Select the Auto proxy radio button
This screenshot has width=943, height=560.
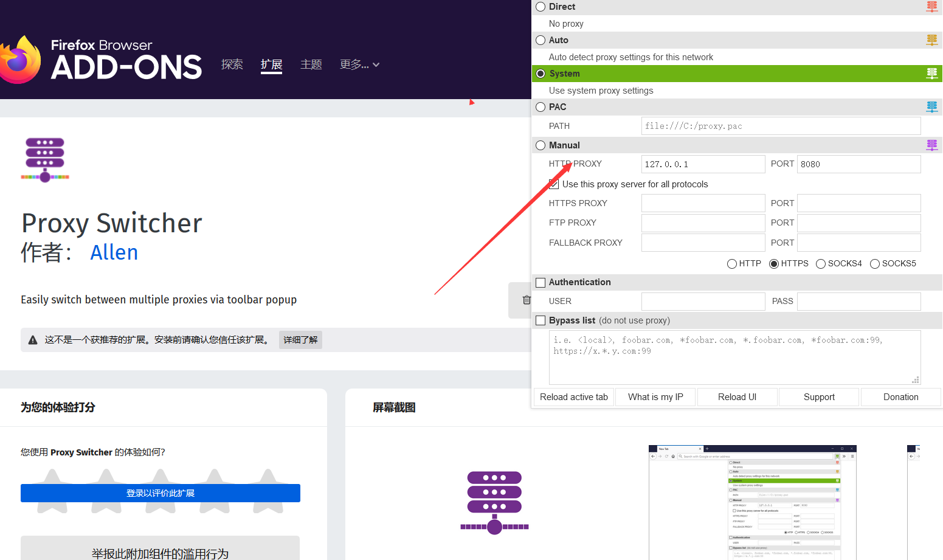(541, 40)
